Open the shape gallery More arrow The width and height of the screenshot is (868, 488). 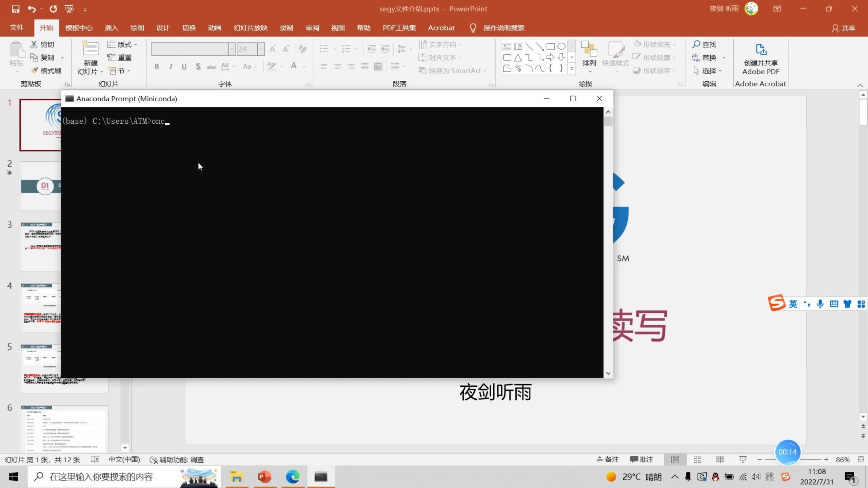click(572, 68)
